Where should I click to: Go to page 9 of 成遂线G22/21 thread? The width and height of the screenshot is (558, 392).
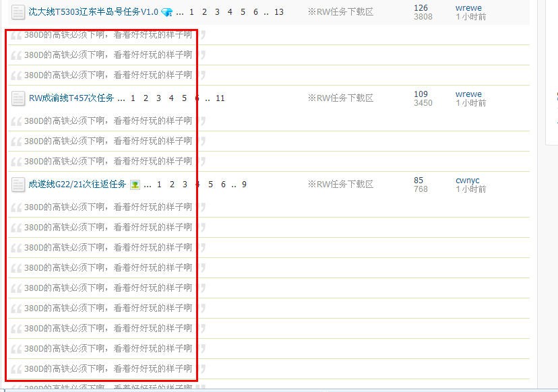[x=244, y=185]
